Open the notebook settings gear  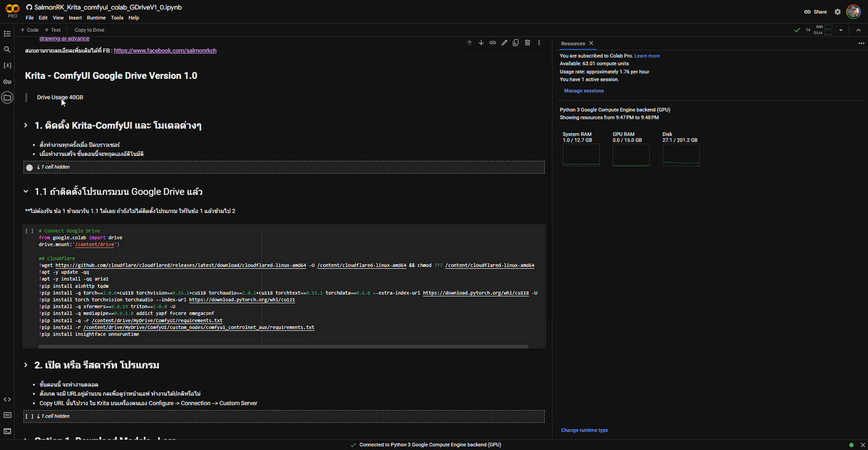(838, 12)
